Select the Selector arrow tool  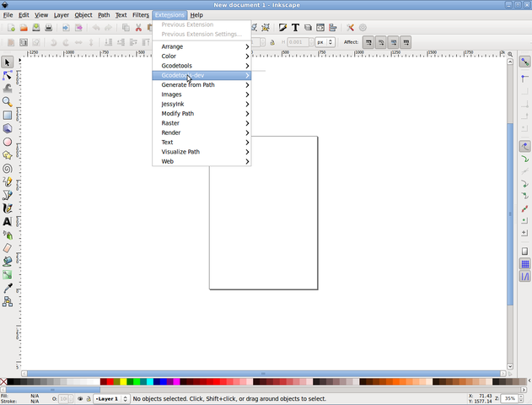(x=7, y=62)
